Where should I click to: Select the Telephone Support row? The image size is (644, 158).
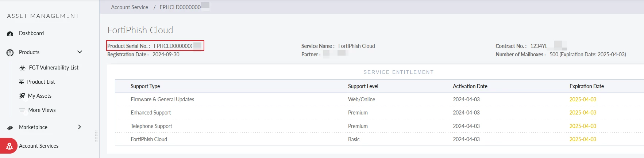[379, 126]
